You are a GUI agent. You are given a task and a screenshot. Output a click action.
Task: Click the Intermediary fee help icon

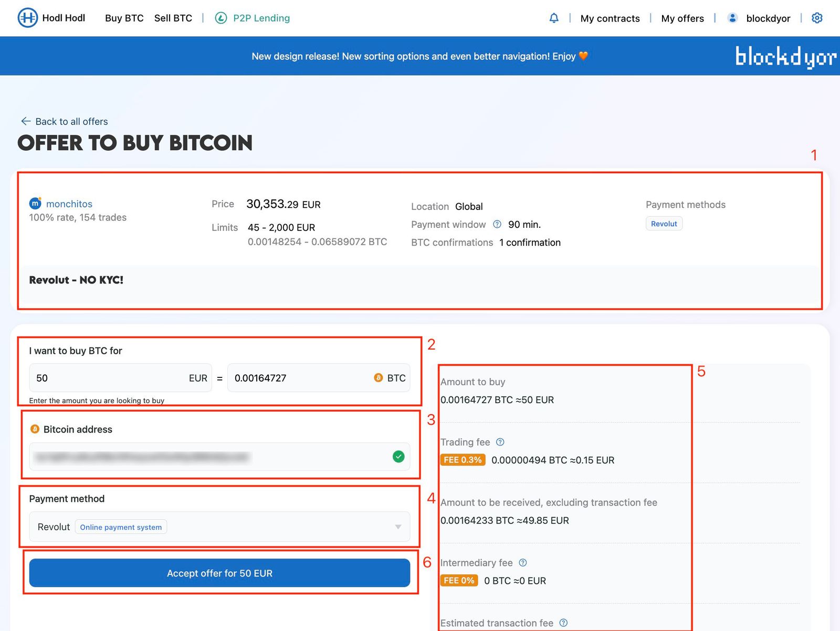pyautogui.click(x=522, y=562)
